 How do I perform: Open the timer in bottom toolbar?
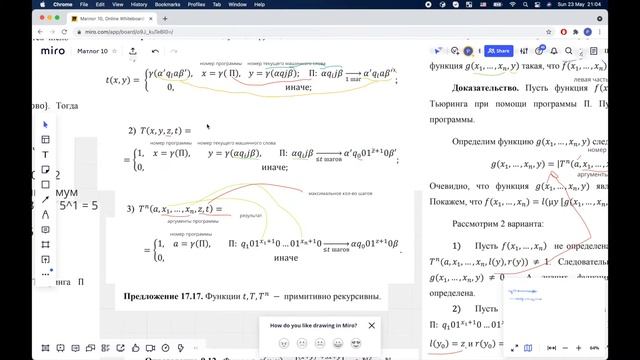coord(165,348)
